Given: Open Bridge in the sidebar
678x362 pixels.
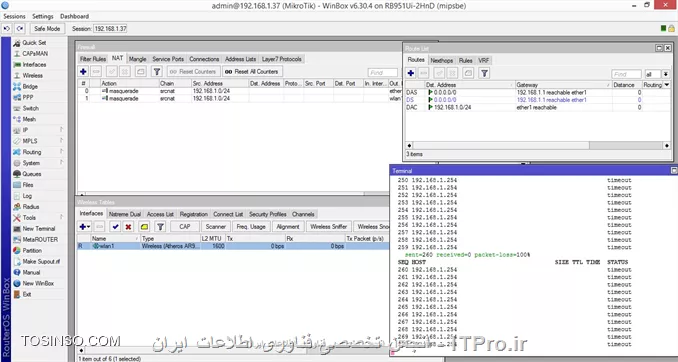Looking at the screenshot, I should (30, 86).
